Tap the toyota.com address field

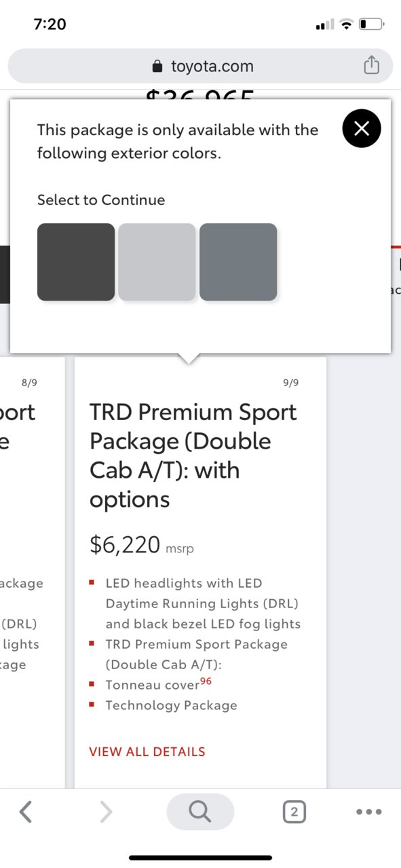coord(200,66)
